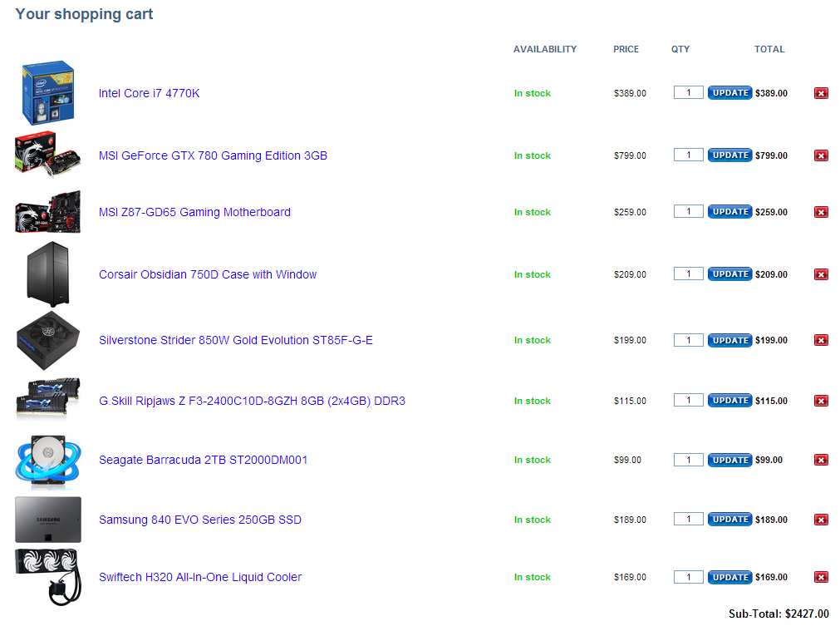Click the TOTAL column header
The height and width of the screenshot is (626, 840).
click(x=769, y=49)
